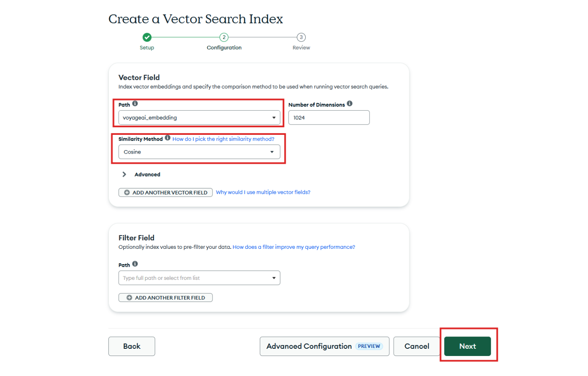This screenshot has width=588, height=376.
Task: Open 'How do I pick the right similarity method?' link
Action: pos(223,139)
